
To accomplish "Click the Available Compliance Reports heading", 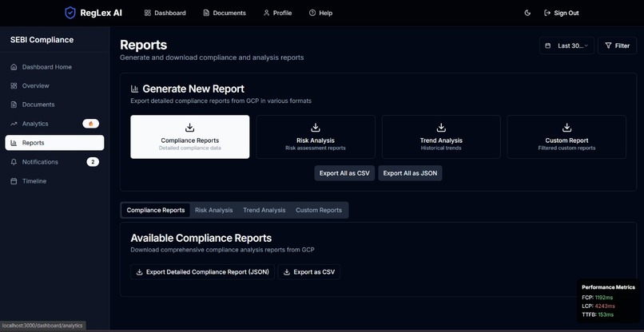I will pyautogui.click(x=201, y=238).
